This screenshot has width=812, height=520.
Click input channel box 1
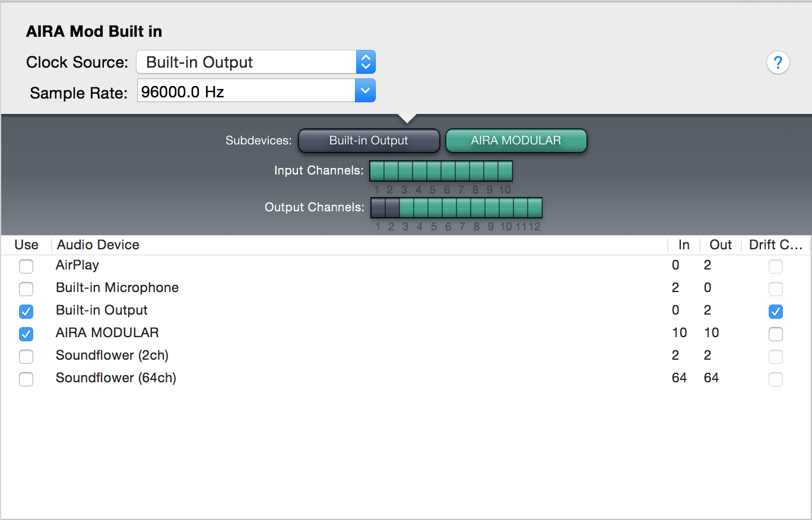coord(377,171)
